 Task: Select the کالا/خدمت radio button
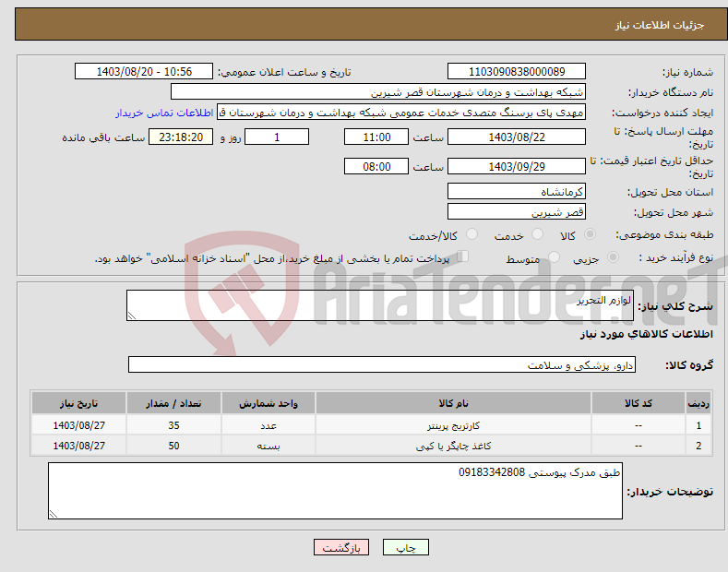[471, 234]
